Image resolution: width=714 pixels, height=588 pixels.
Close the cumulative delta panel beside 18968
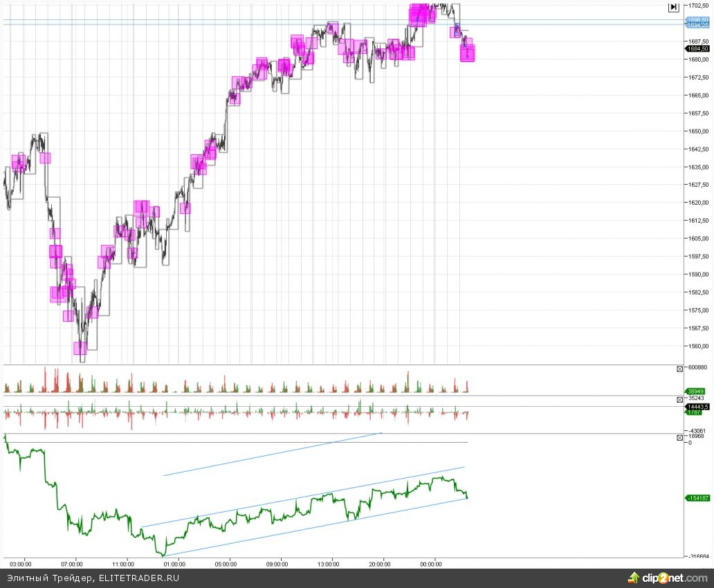coord(679,437)
